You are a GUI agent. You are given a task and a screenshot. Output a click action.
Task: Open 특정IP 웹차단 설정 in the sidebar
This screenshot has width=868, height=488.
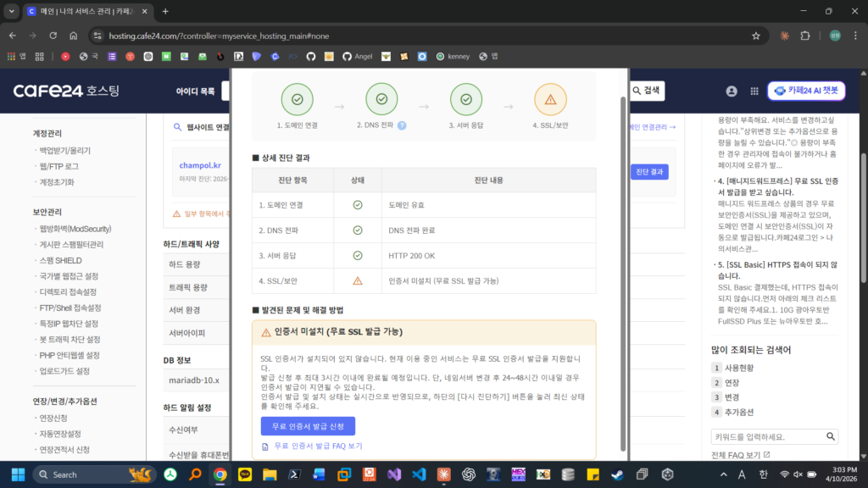point(69,324)
